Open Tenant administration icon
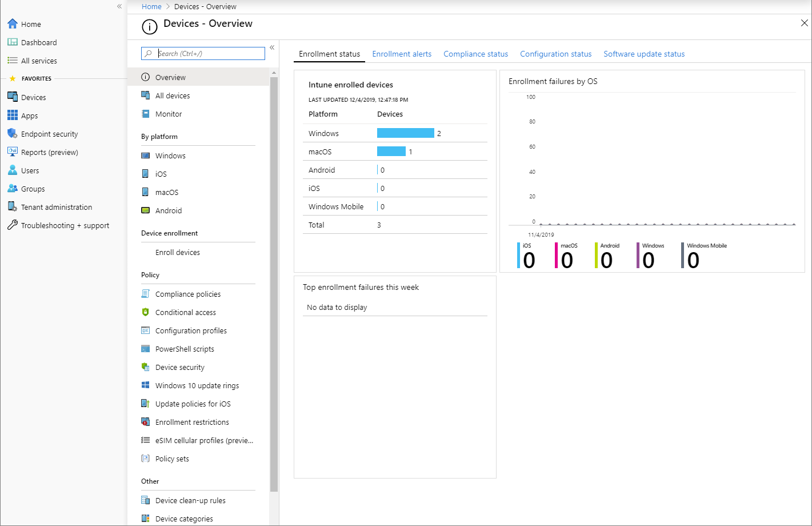 (x=13, y=207)
